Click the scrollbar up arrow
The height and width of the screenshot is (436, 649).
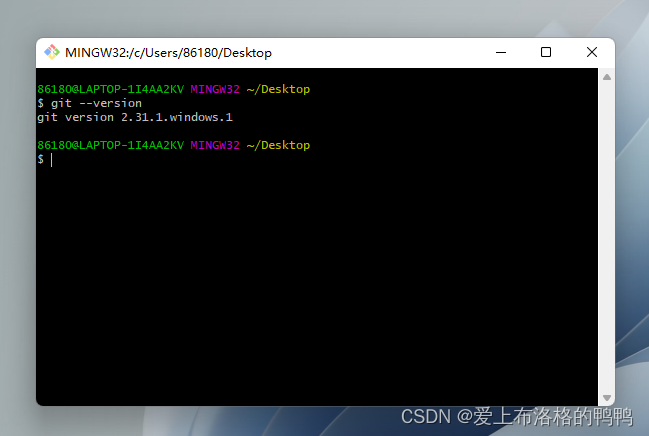point(607,77)
